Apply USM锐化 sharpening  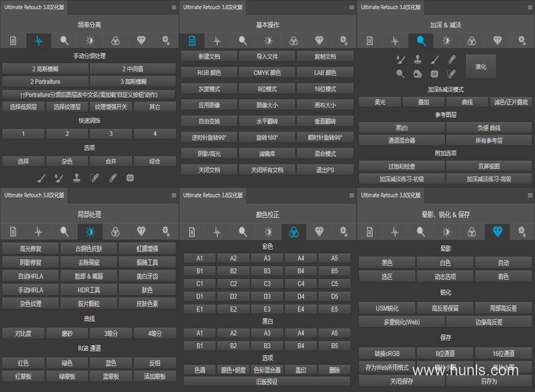[387, 308]
